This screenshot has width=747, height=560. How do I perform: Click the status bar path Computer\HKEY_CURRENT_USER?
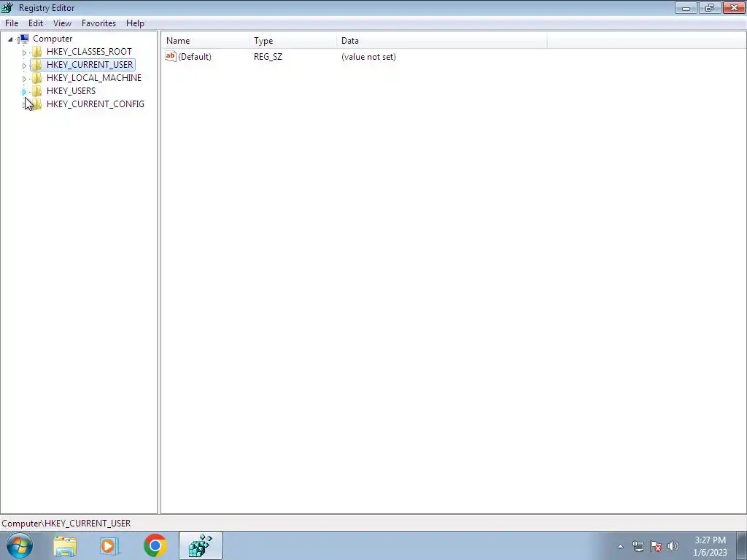pos(66,523)
